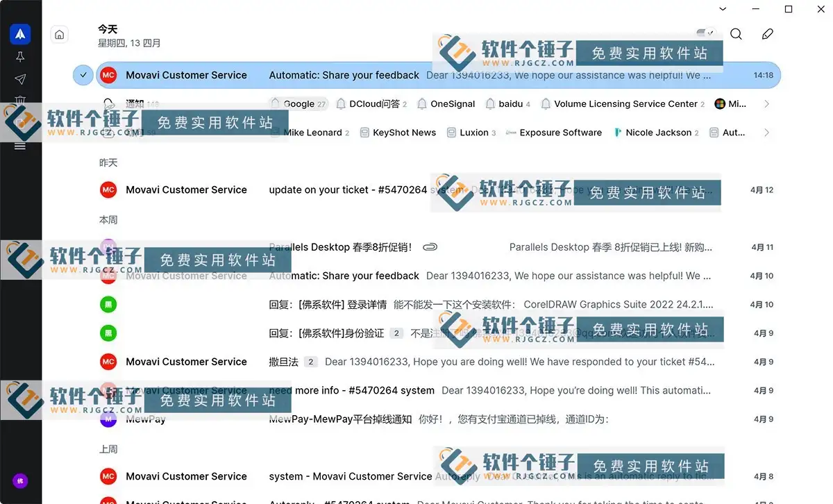Click the thread count 2 on 身份验证 email
Viewport: 833px width, 504px height.
(x=396, y=333)
